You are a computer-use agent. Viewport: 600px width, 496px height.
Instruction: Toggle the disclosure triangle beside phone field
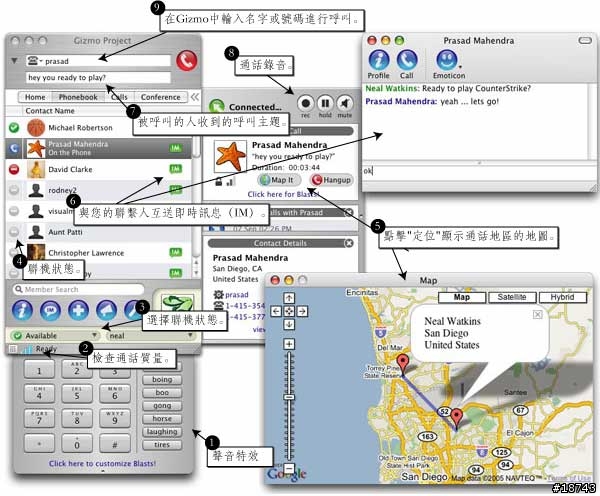[14, 61]
